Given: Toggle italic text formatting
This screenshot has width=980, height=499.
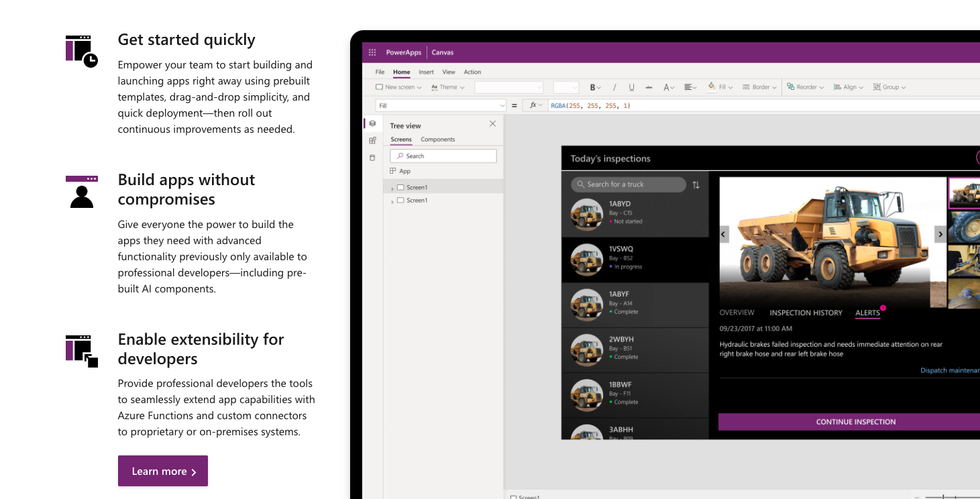Looking at the screenshot, I should 614,87.
